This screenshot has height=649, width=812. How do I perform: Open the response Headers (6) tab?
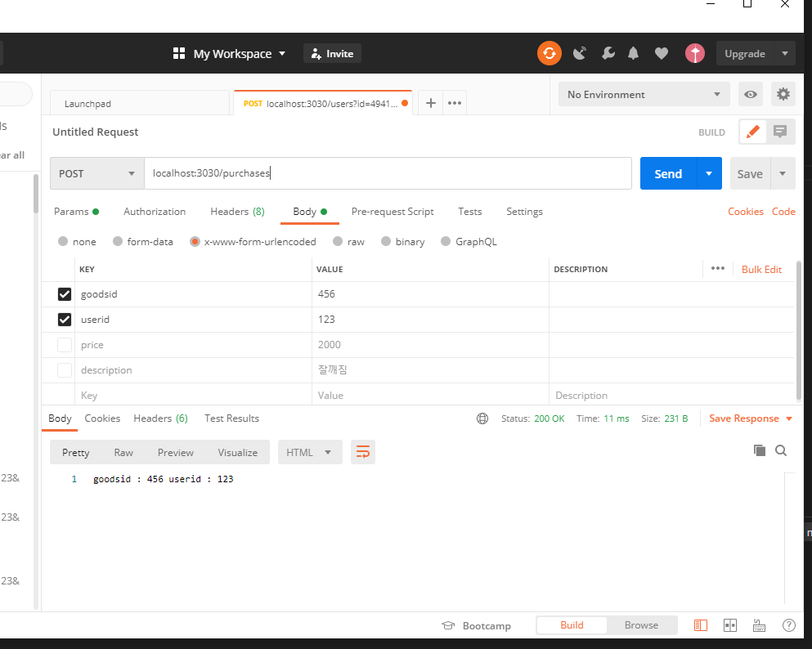tap(160, 418)
